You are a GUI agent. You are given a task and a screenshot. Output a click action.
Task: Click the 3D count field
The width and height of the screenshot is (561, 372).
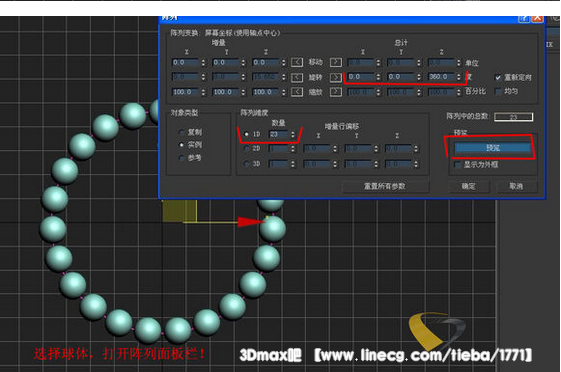pyautogui.click(x=278, y=164)
